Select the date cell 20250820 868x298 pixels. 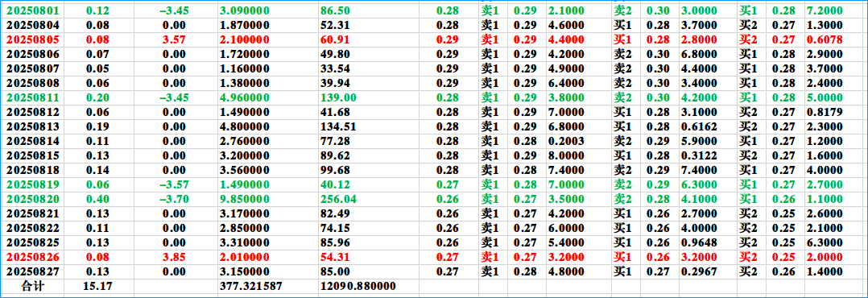pyautogui.click(x=33, y=199)
